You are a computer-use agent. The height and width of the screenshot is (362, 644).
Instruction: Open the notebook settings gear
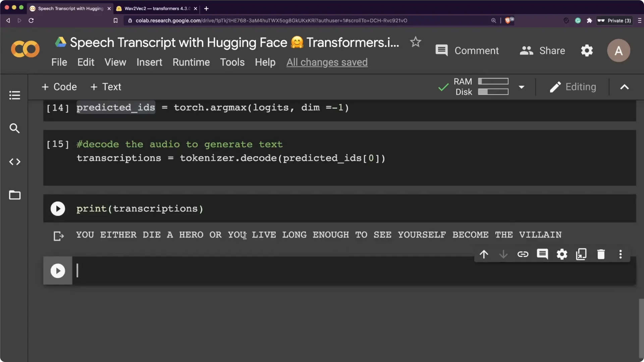[x=587, y=50]
